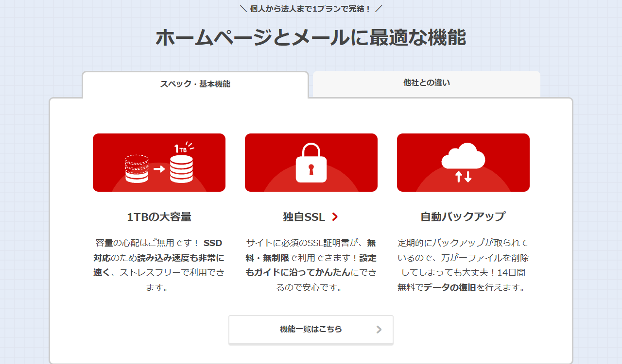
Task: Click the SSL証明書 description paragraph
Action: pyautogui.click(x=311, y=265)
